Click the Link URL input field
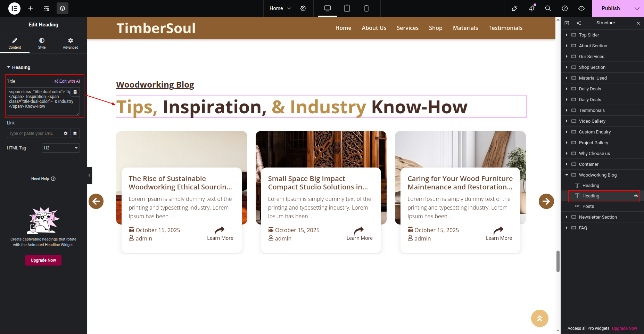This screenshot has width=644, height=334. [34, 133]
